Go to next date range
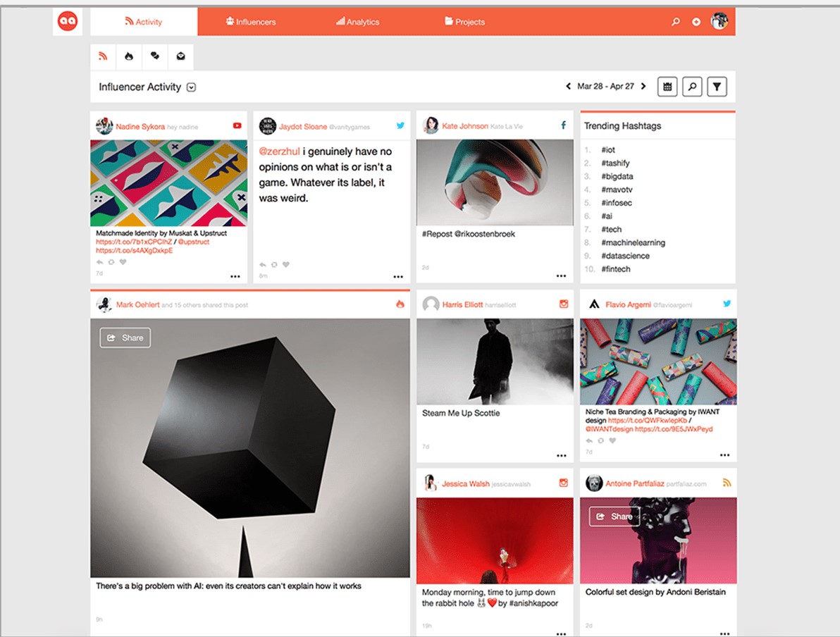Screen dimensions: 840x637 (x=643, y=86)
